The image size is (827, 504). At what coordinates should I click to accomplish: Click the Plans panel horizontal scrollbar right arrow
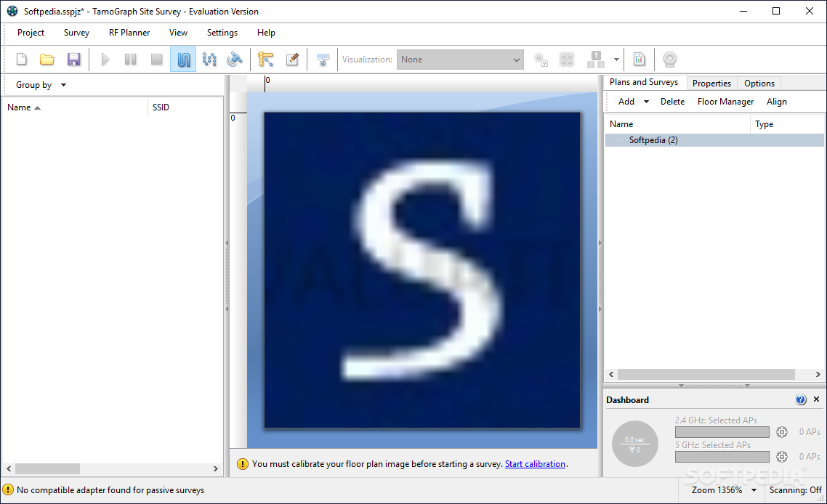[x=818, y=374]
